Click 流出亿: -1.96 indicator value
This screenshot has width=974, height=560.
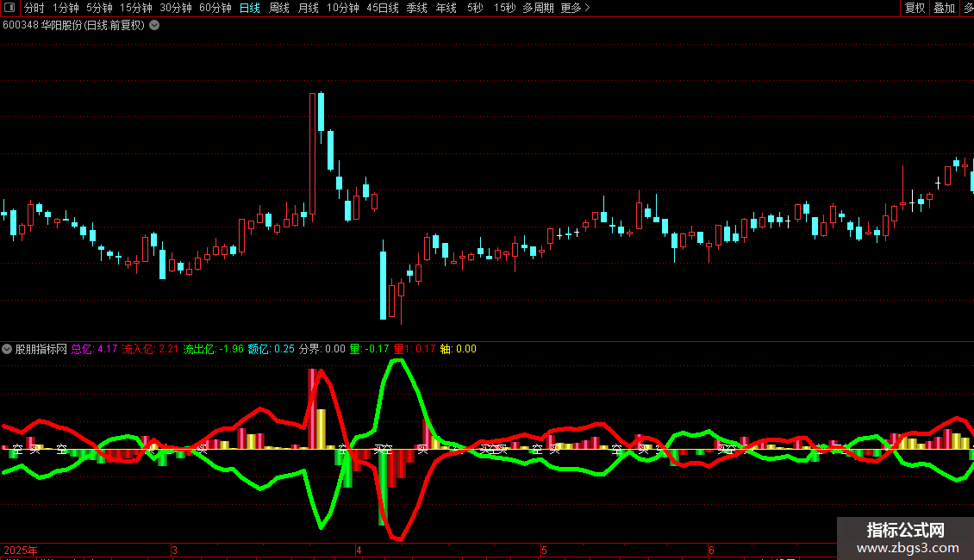pos(213,349)
